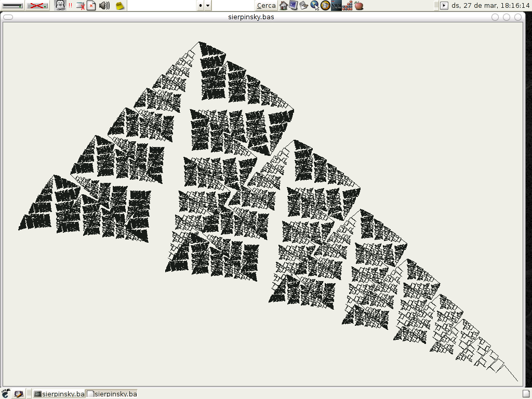532x399 pixels.
Task: Launch the computer monitor icon
Action: click(x=294, y=6)
